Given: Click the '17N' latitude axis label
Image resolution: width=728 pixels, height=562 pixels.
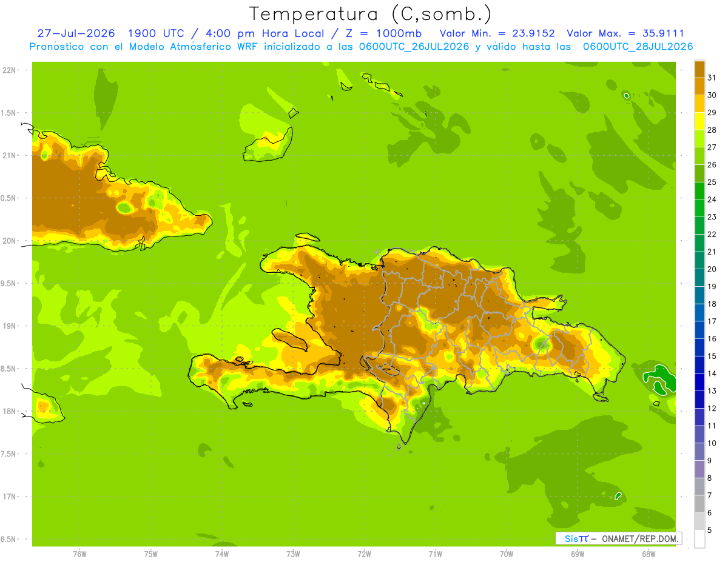Looking at the screenshot, I should pyautogui.click(x=9, y=497).
